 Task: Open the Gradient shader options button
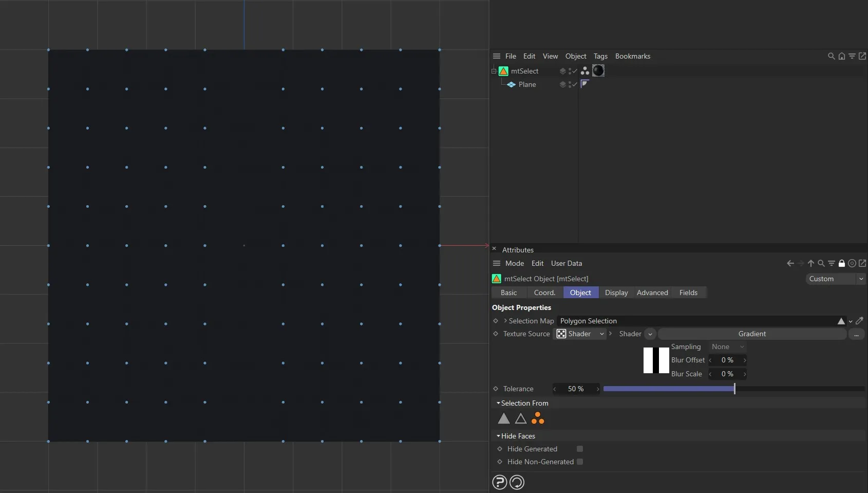pos(857,334)
